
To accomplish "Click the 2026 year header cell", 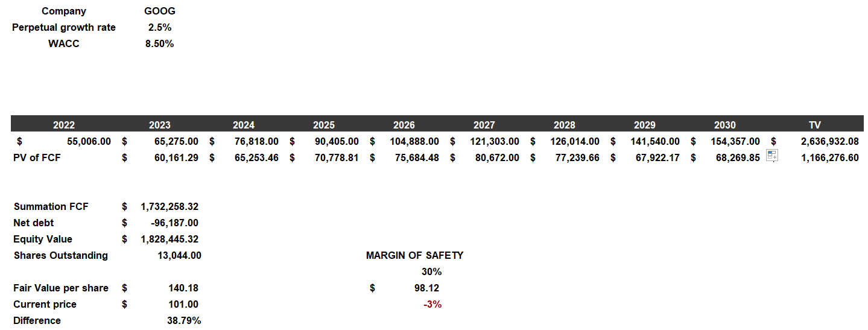I will [x=404, y=125].
